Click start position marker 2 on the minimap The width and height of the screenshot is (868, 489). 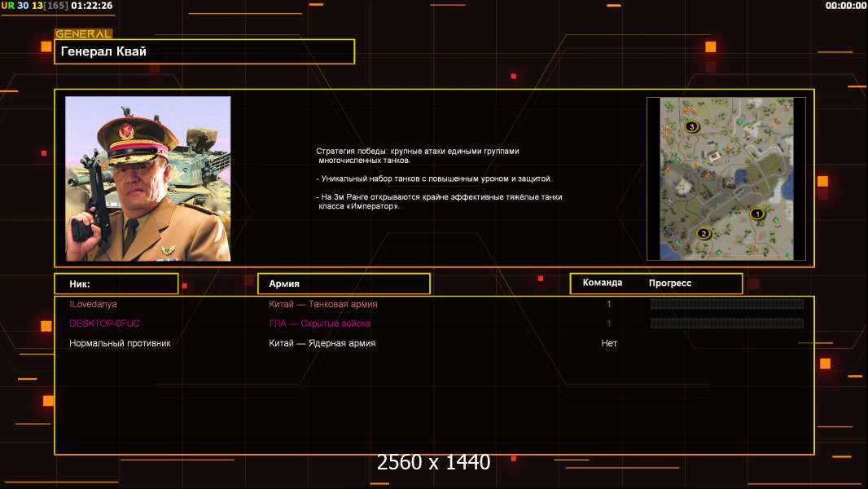click(704, 234)
